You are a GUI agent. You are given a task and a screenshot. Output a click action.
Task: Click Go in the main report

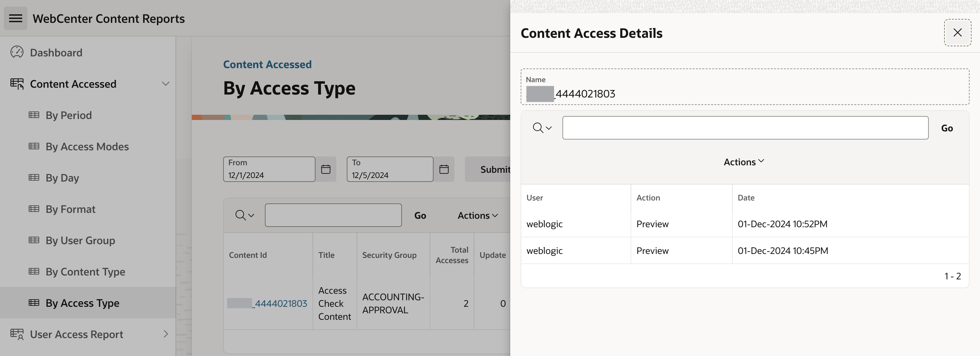420,215
